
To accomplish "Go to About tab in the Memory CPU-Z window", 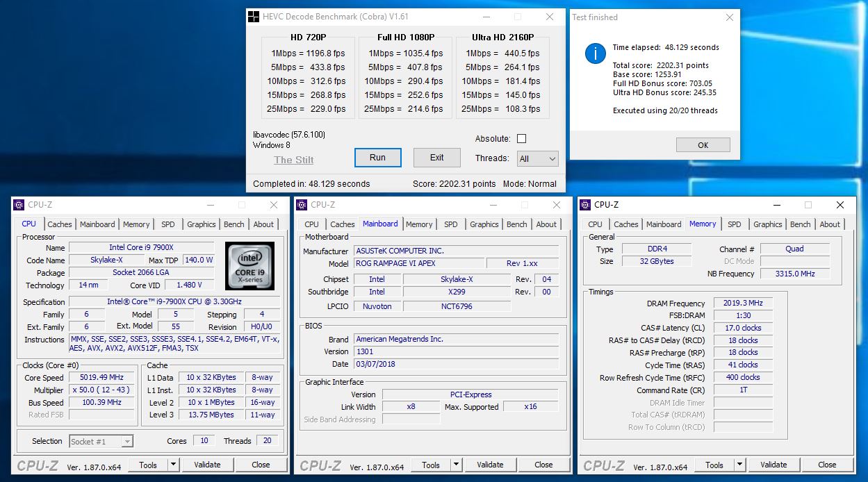I will pos(830,224).
